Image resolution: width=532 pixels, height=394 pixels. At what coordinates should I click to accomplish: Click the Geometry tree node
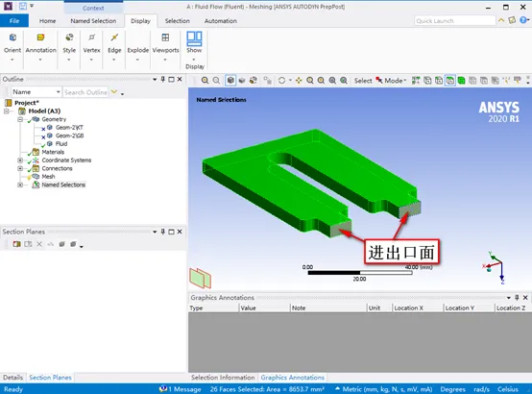coord(54,119)
